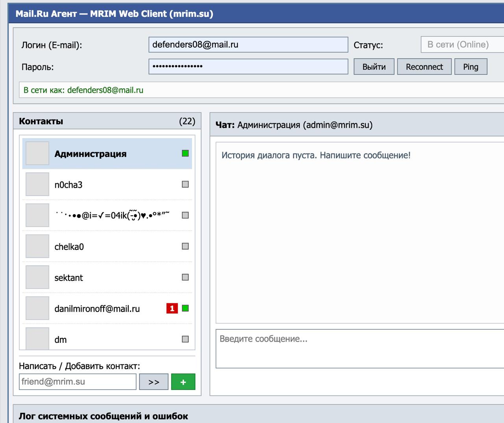Focus the Логин (E-mail) field

click(x=248, y=44)
